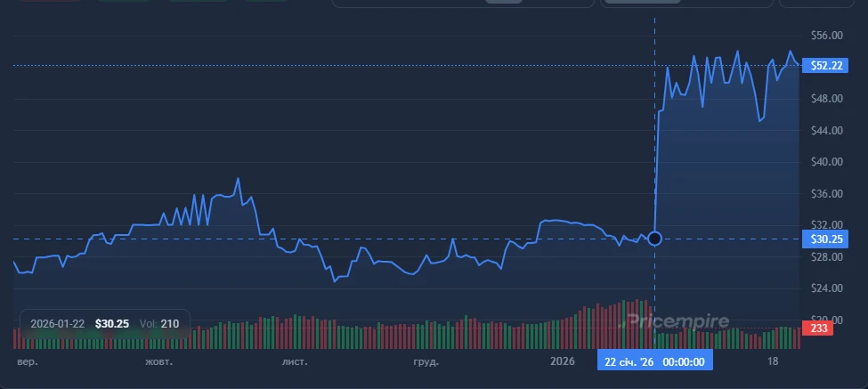Click the crosshair price tag $30.25
Image resolution: width=868 pixels, height=389 pixels.
click(820, 239)
